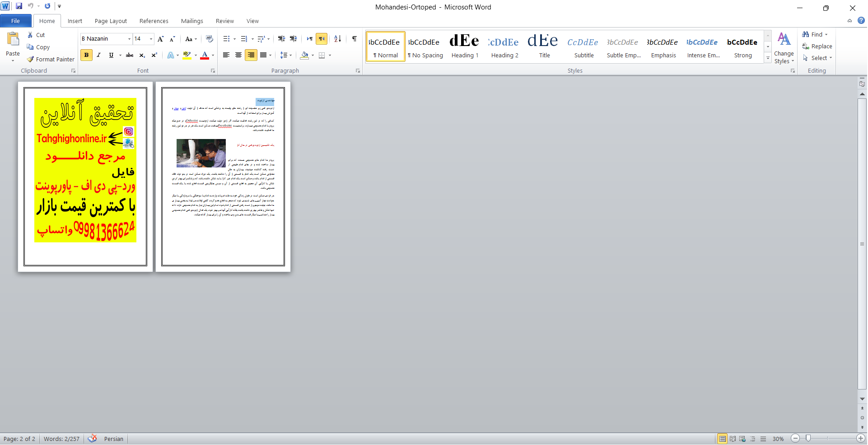Toggle Align Text Right
This screenshot has width=868, height=445.
click(x=251, y=55)
